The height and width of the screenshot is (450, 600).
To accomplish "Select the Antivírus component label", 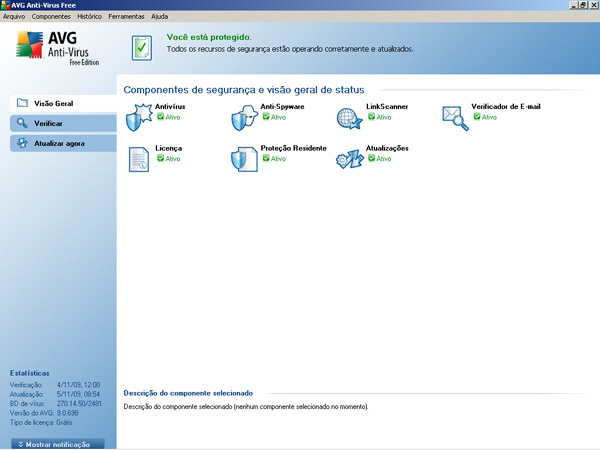I will tap(170, 106).
